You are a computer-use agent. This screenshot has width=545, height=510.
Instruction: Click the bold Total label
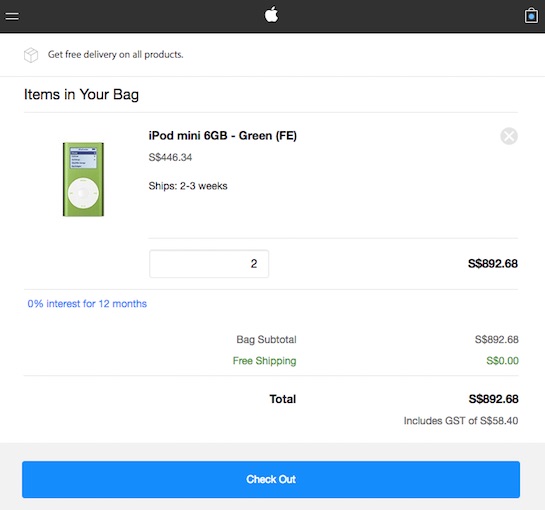(x=283, y=399)
